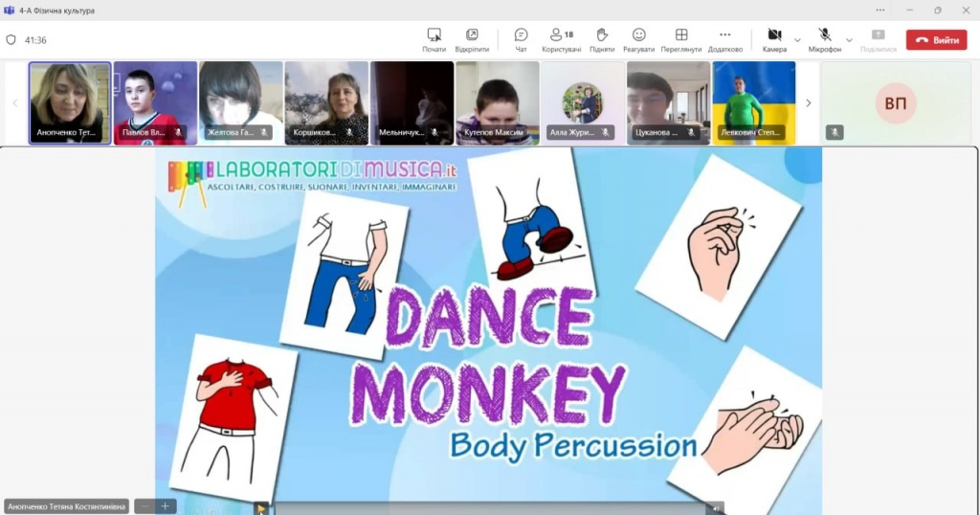
Task: Select Кутепов Максим's video thumbnail
Action: (x=497, y=103)
